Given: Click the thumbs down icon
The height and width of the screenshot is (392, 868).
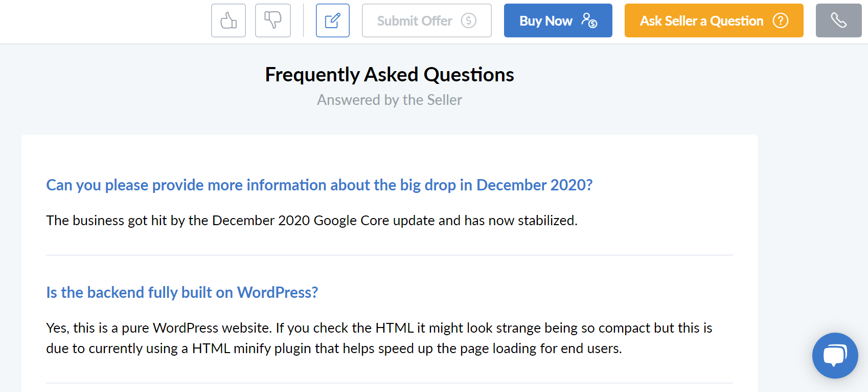Looking at the screenshot, I should (x=273, y=20).
